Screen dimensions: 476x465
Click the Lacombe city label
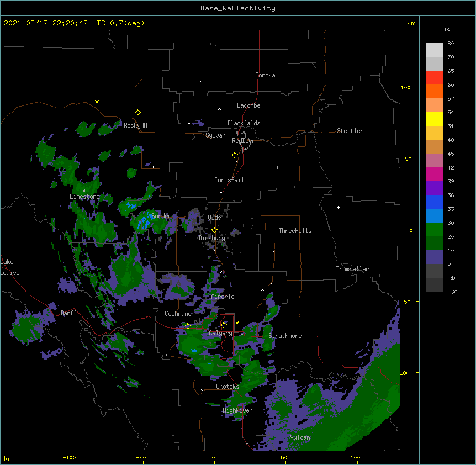coord(248,105)
